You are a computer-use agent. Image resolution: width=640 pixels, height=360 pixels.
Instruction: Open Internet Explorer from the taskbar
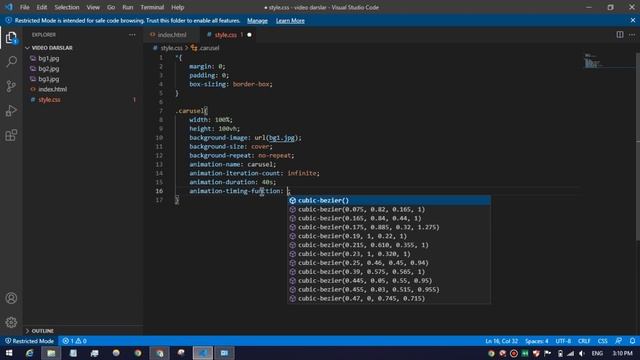[x=29, y=353]
